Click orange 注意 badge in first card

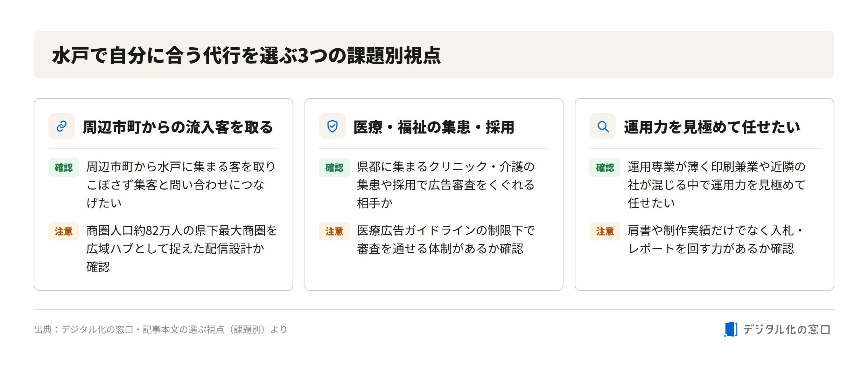[64, 231]
